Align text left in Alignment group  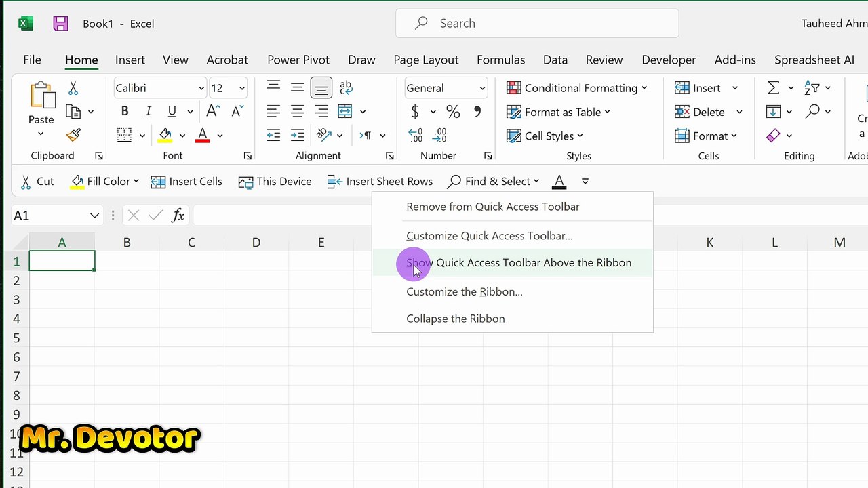pos(273,112)
